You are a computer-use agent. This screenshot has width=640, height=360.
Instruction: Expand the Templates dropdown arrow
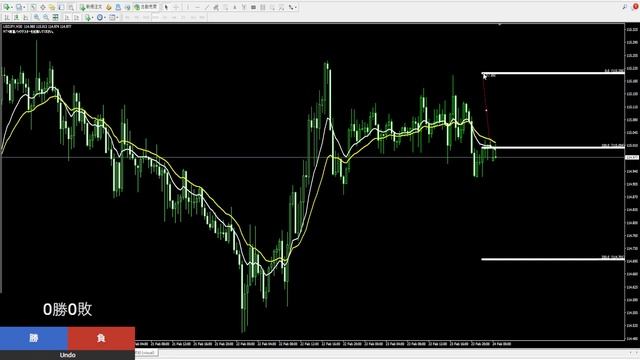click(x=118, y=18)
